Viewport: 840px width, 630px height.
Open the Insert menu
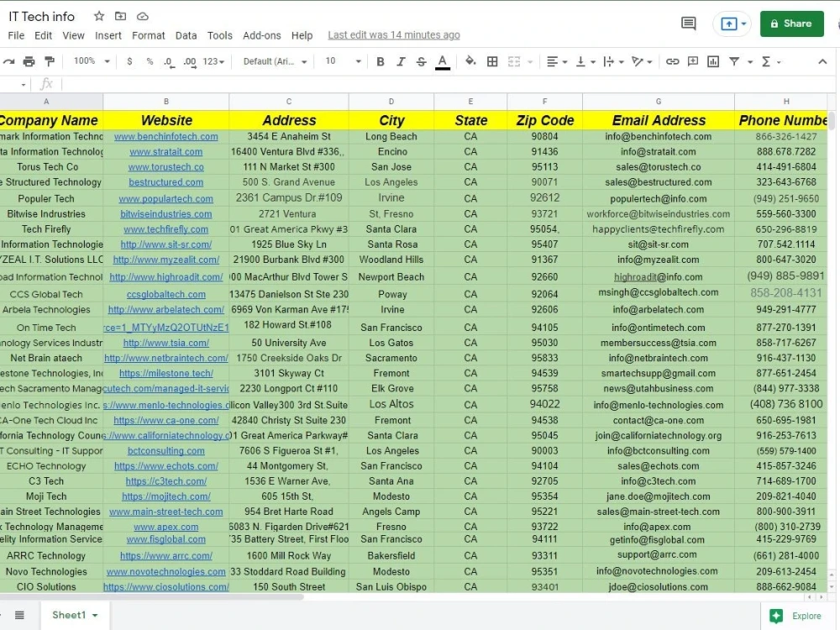[x=108, y=35]
